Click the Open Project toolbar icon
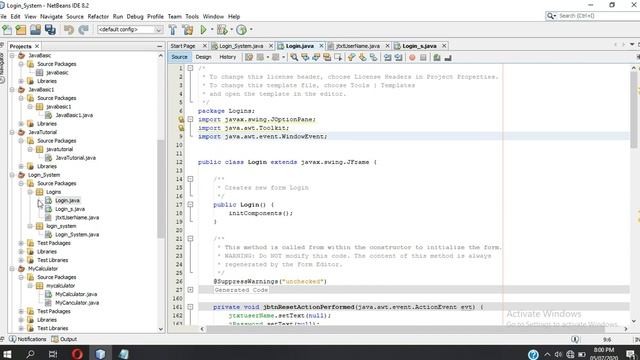 click(x=36, y=29)
